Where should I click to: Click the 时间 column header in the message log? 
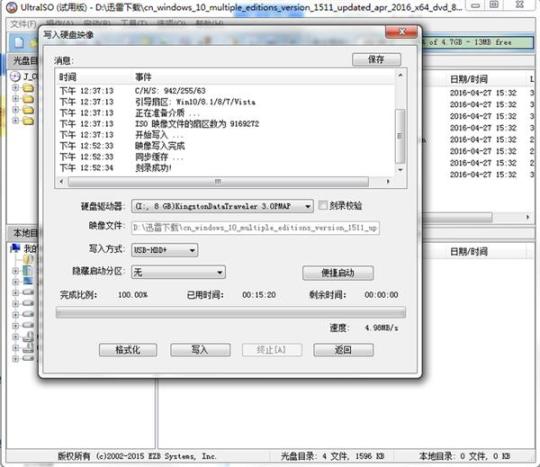pyautogui.click(x=68, y=77)
